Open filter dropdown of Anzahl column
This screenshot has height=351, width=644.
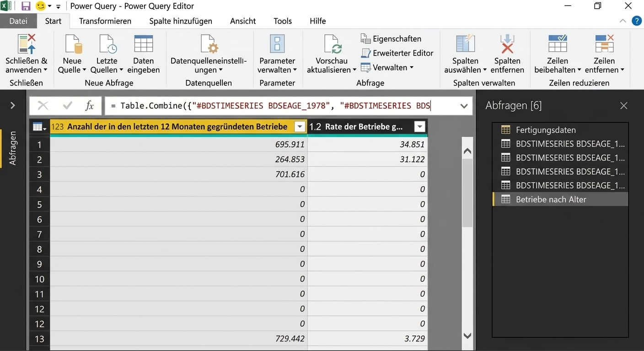(300, 127)
